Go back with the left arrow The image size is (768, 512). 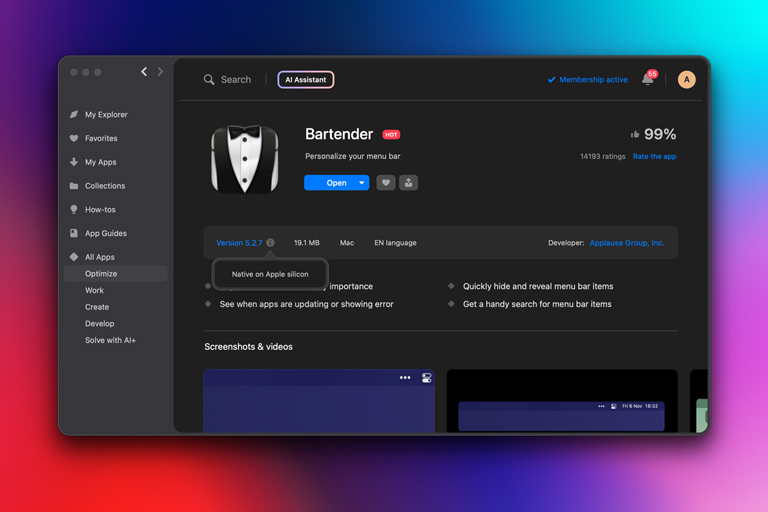(144, 72)
